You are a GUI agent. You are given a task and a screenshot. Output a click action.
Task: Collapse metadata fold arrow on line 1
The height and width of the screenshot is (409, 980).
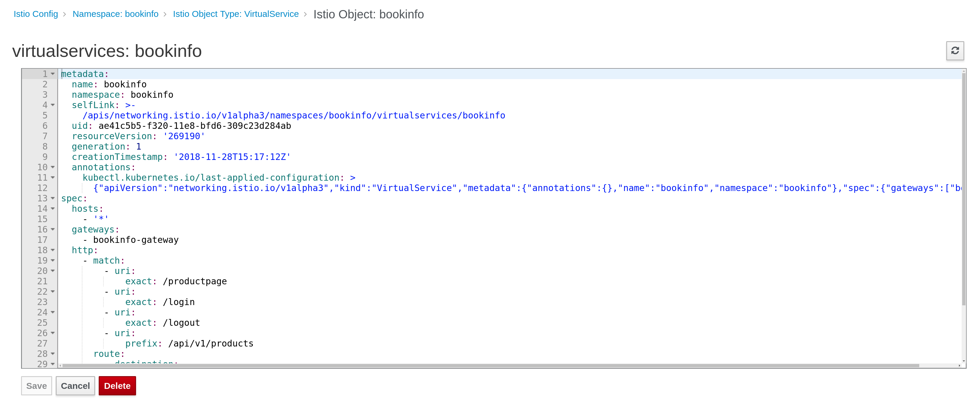pos(53,74)
